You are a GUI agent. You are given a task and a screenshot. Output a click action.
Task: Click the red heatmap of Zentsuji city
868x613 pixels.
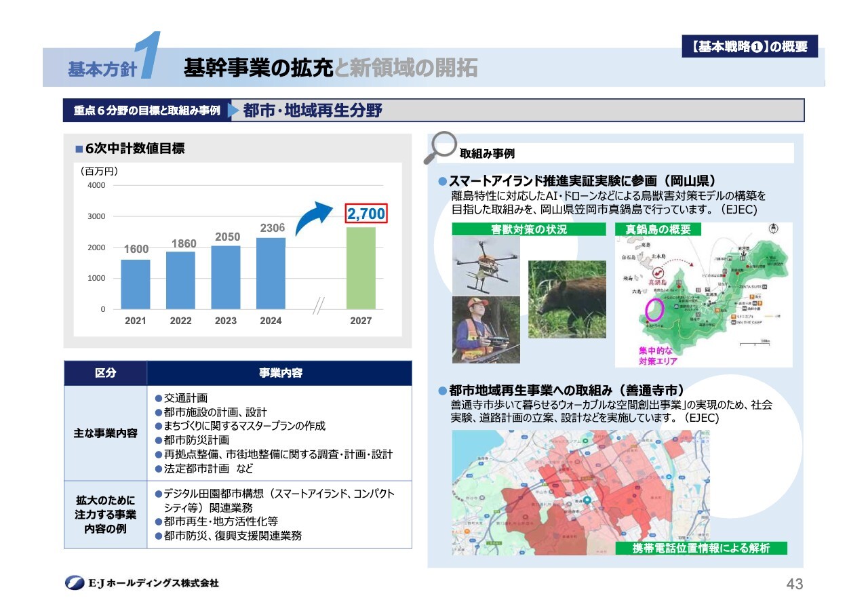click(581, 492)
